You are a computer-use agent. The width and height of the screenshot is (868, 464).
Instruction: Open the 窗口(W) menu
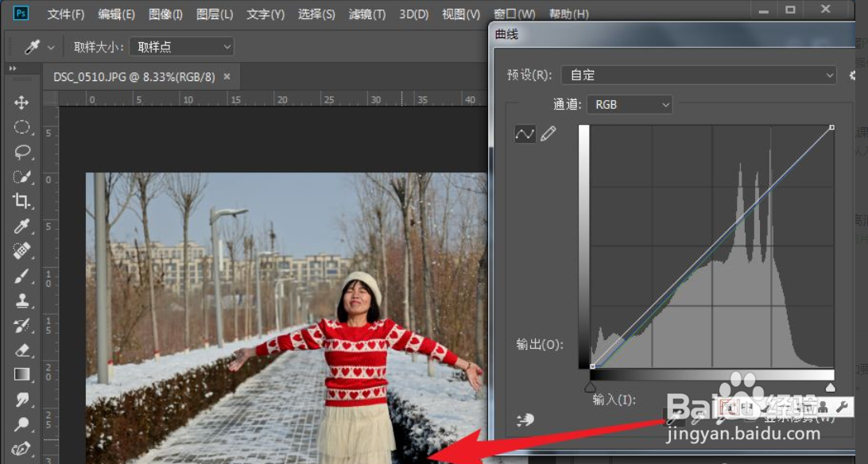pos(514,14)
